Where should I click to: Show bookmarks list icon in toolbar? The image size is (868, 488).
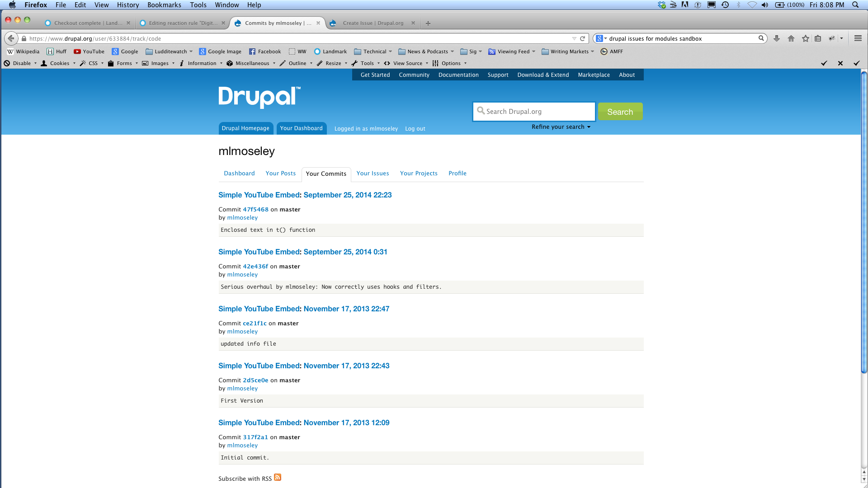click(x=818, y=38)
